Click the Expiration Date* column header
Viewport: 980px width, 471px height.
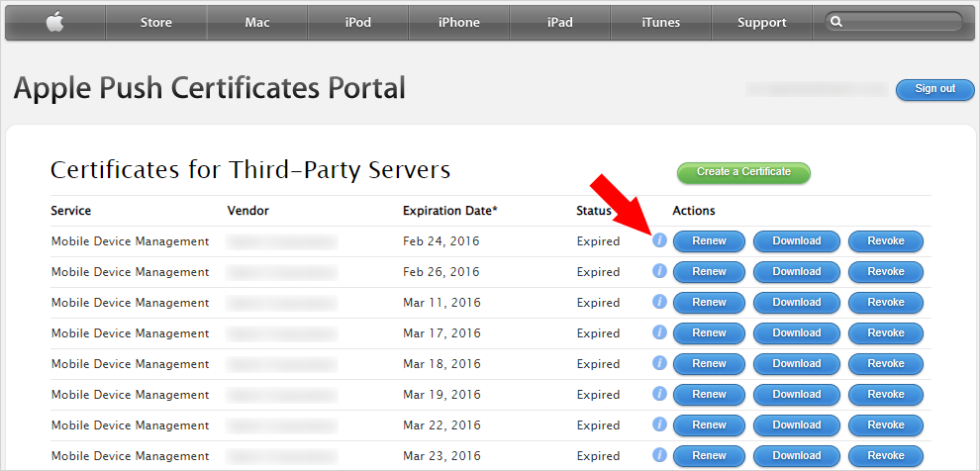(x=450, y=211)
